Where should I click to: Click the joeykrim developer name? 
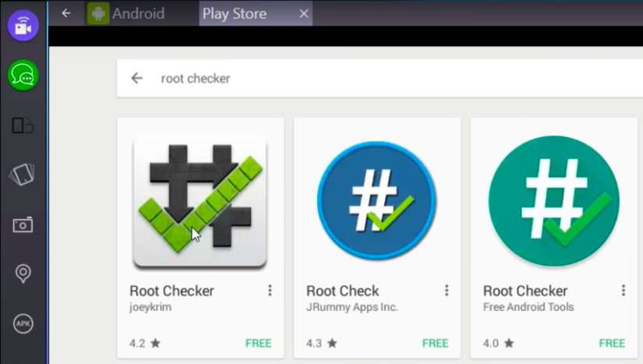click(150, 307)
